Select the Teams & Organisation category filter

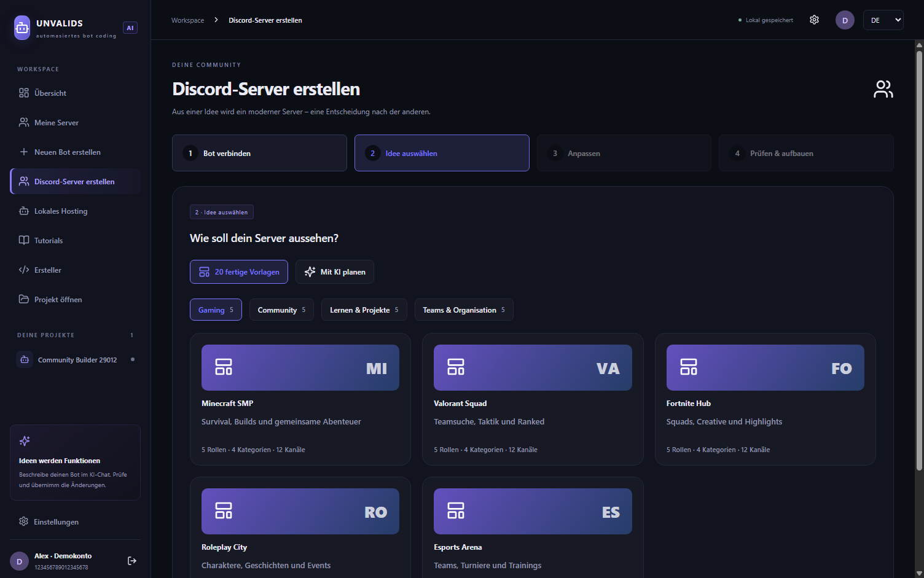pyautogui.click(x=464, y=310)
